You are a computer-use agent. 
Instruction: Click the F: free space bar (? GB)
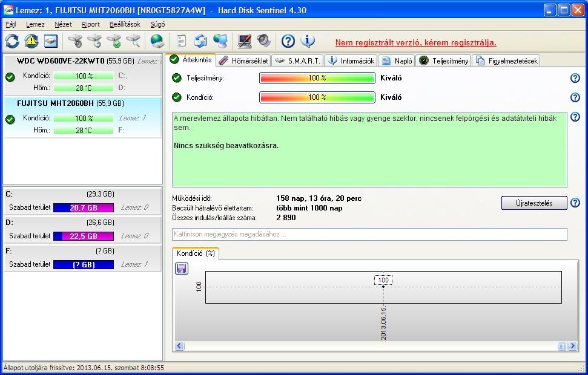84,264
